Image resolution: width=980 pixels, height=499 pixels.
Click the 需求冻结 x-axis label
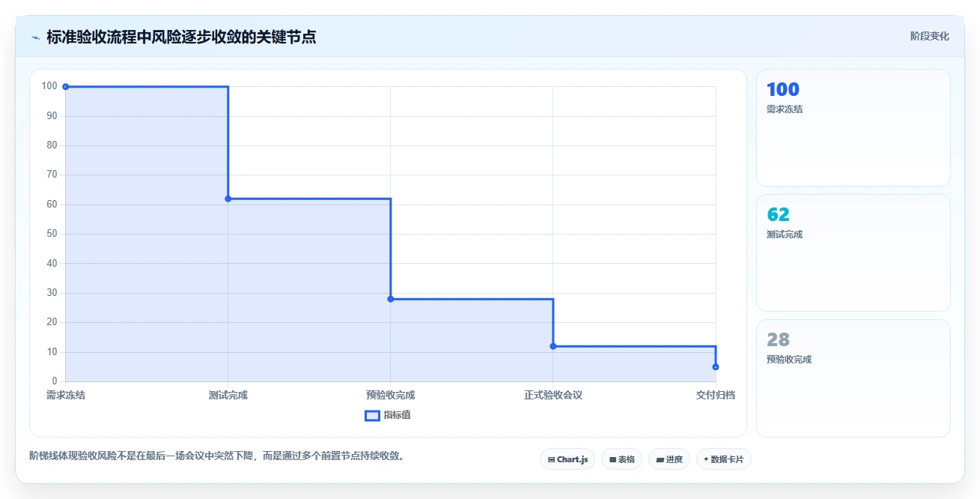tap(66, 395)
